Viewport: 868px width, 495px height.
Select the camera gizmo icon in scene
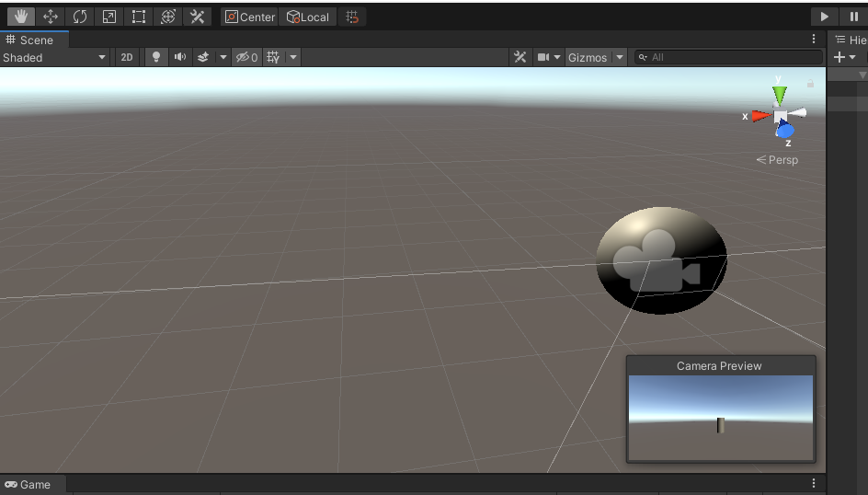pyautogui.click(x=657, y=260)
